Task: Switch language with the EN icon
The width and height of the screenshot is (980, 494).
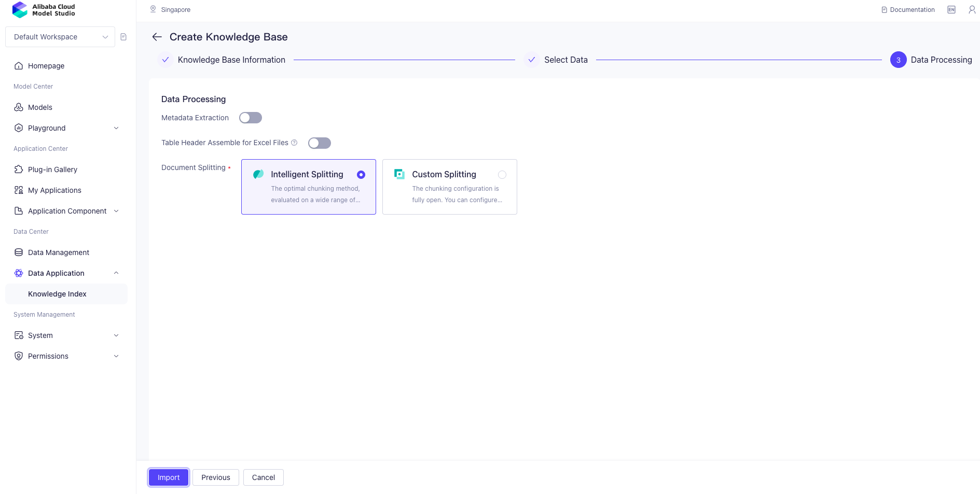Action: pyautogui.click(x=951, y=10)
